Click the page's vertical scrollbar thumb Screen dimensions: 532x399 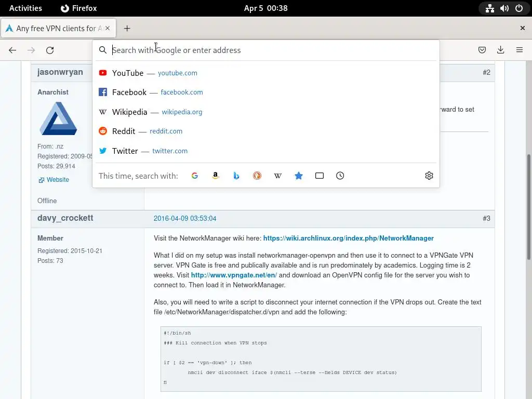[528, 207]
